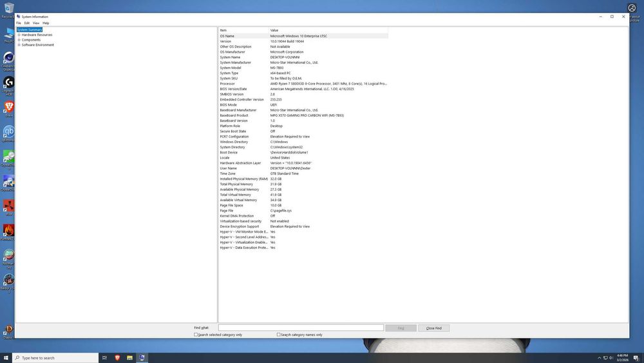The image size is (644, 363).
Task: Select the PCR7 Configuration row
Action: click(303, 137)
